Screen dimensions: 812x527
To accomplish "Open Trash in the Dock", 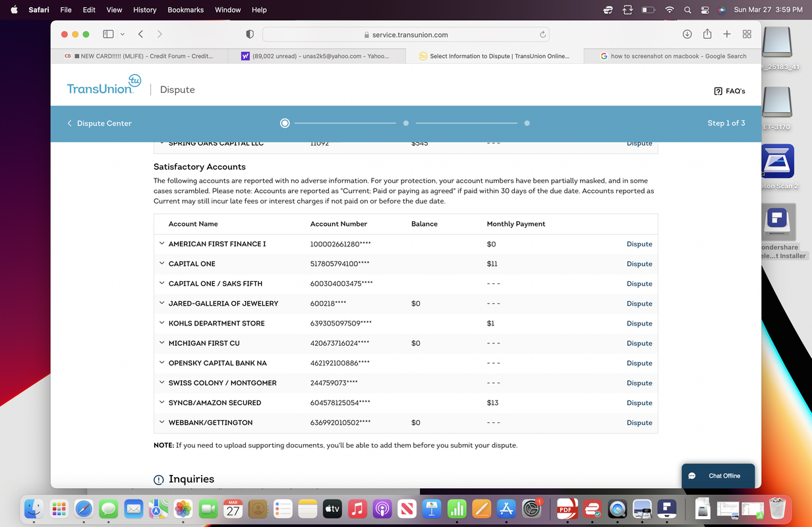I will 778,509.
